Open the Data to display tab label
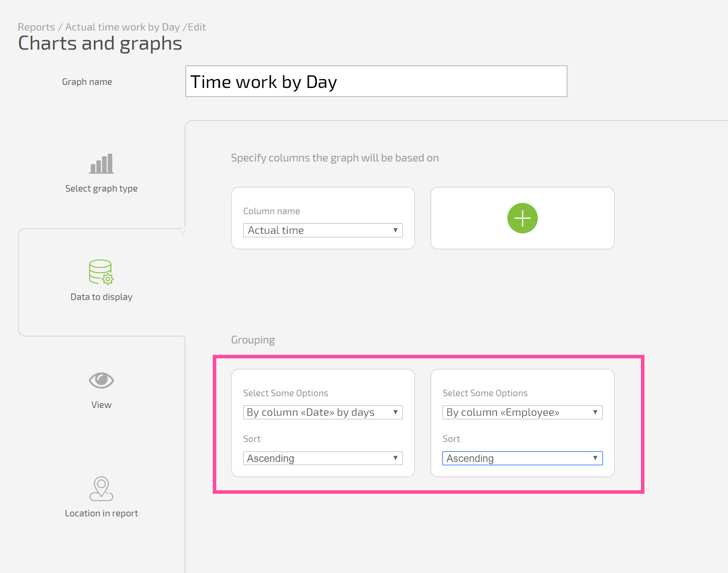 coord(101,297)
